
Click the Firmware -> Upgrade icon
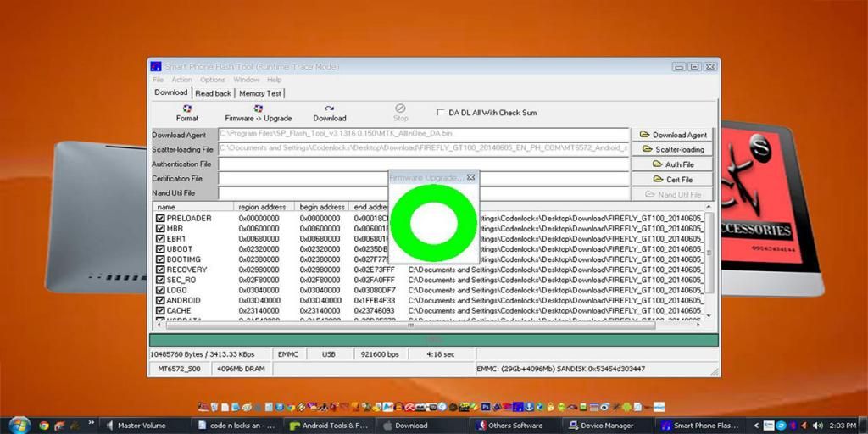coord(259,113)
